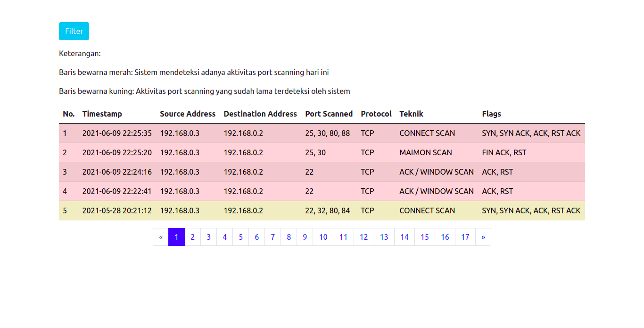Viewport: 644px width, 328px height.
Task: Go to previous page with « arrow
Action: pyautogui.click(x=161, y=237)
